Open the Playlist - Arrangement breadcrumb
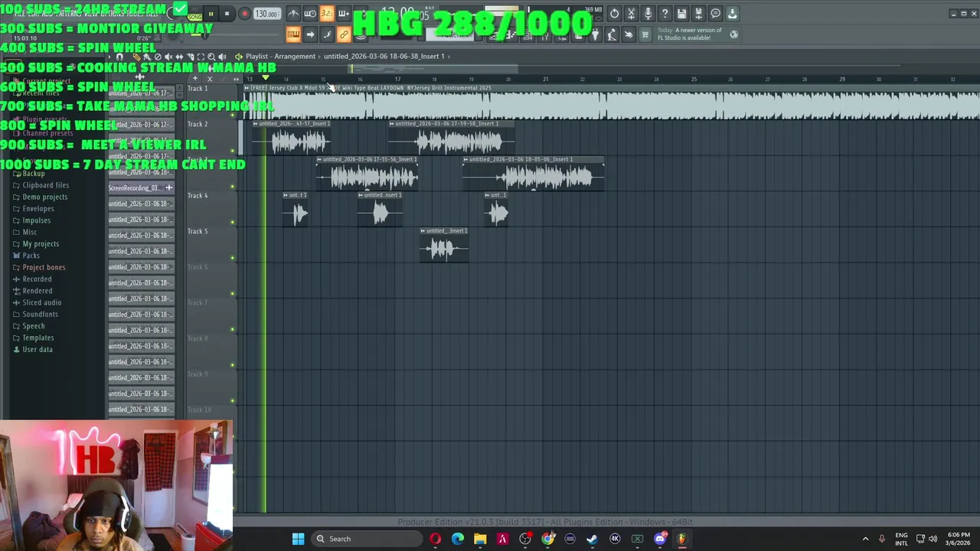The height and width of the screenshot is (551, 980). [280, 57]
